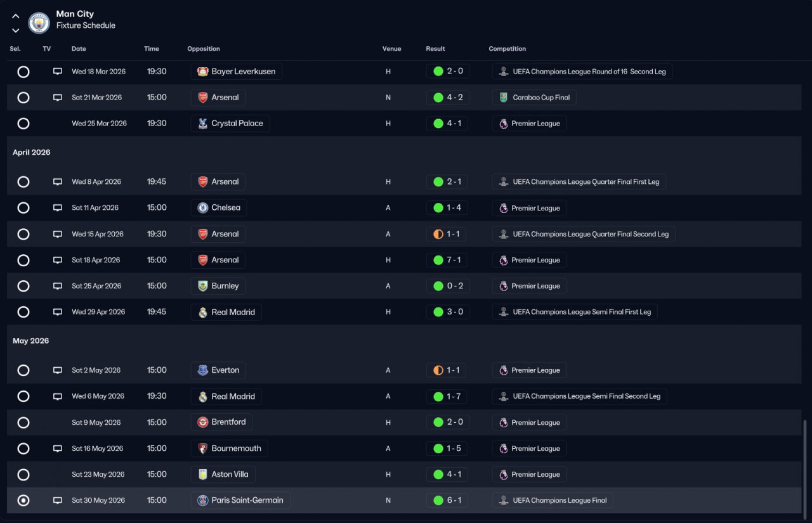Click the vertical scrollbar thumb
812x523 pixels.
[804, 466]
